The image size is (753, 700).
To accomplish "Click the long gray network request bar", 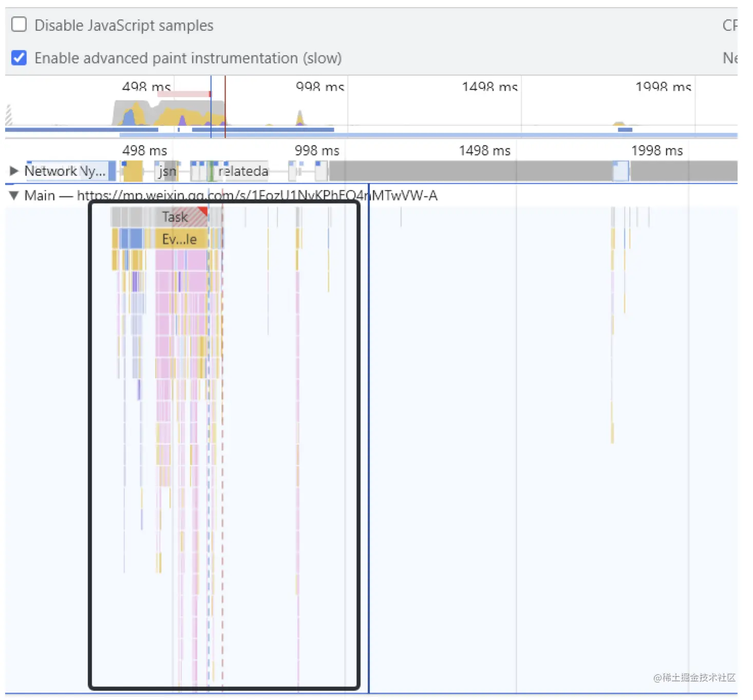I will [x=471, y=171].
